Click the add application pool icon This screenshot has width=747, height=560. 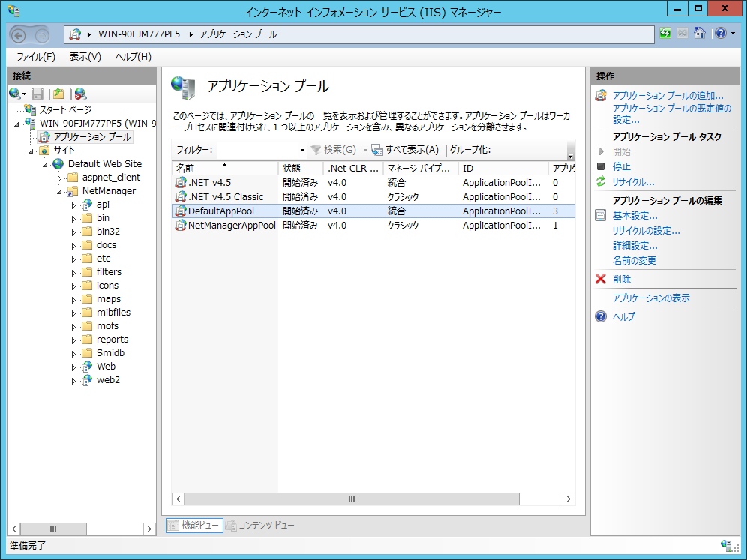point(601,96)
